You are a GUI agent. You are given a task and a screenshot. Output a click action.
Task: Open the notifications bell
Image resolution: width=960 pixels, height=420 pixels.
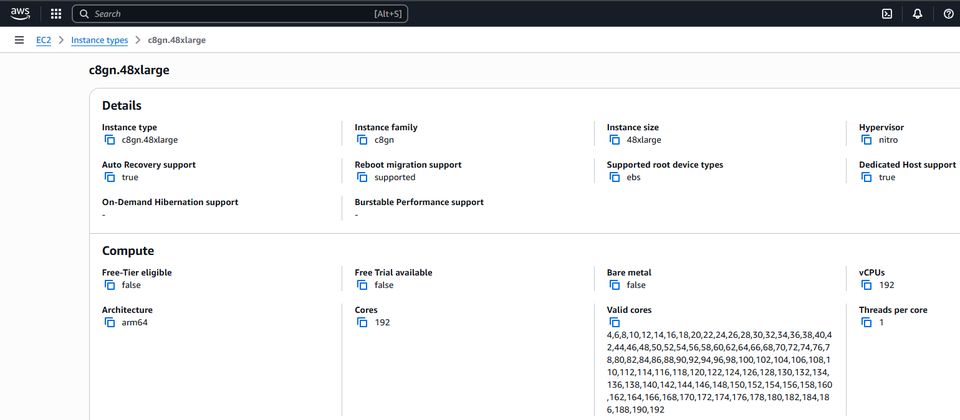coord(917,13)
